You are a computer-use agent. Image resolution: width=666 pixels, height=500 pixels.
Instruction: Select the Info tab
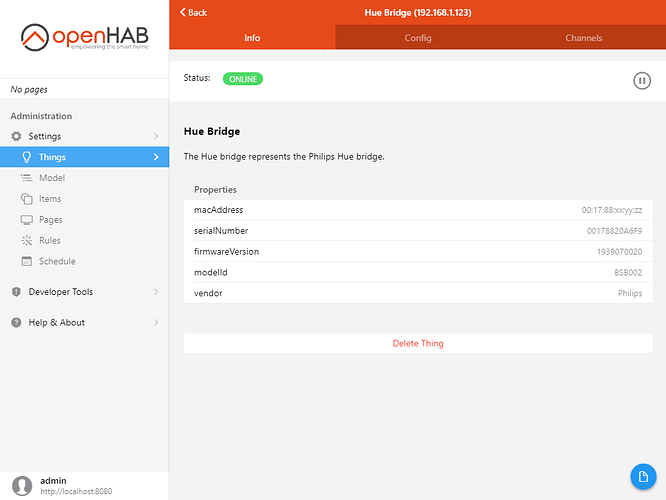point(252,38)
